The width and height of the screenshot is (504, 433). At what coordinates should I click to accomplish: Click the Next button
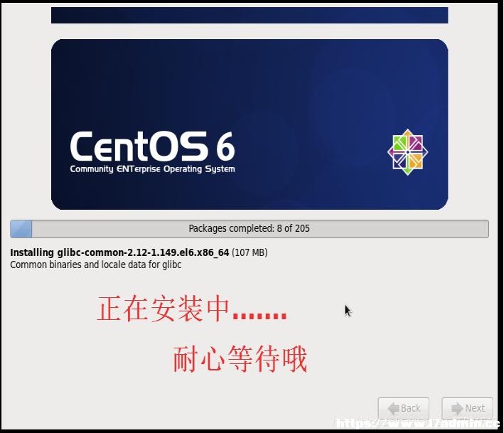pyautogui.click(x=467, y=408)
